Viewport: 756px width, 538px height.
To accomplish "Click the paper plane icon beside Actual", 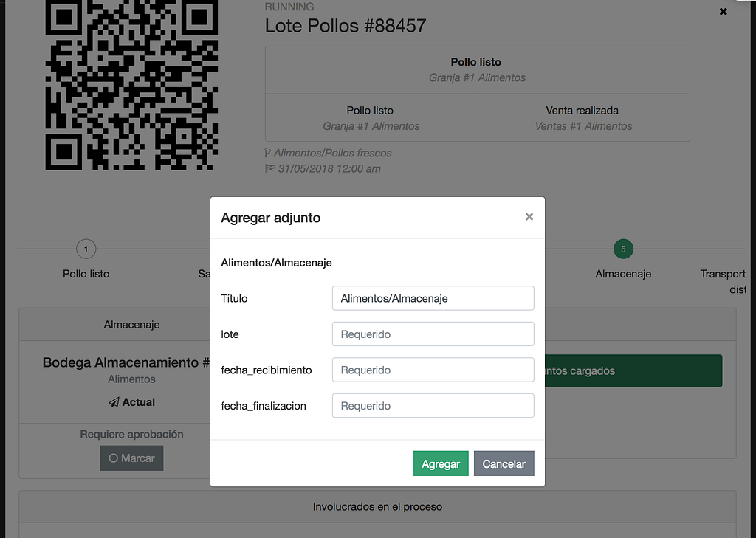I will (x=114, y=402).
